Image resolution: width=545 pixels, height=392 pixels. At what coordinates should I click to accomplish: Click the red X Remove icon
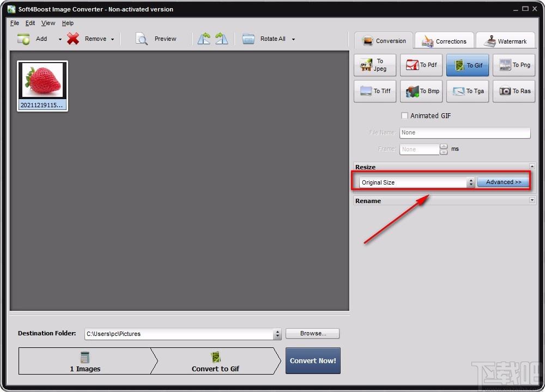point(73,39)
